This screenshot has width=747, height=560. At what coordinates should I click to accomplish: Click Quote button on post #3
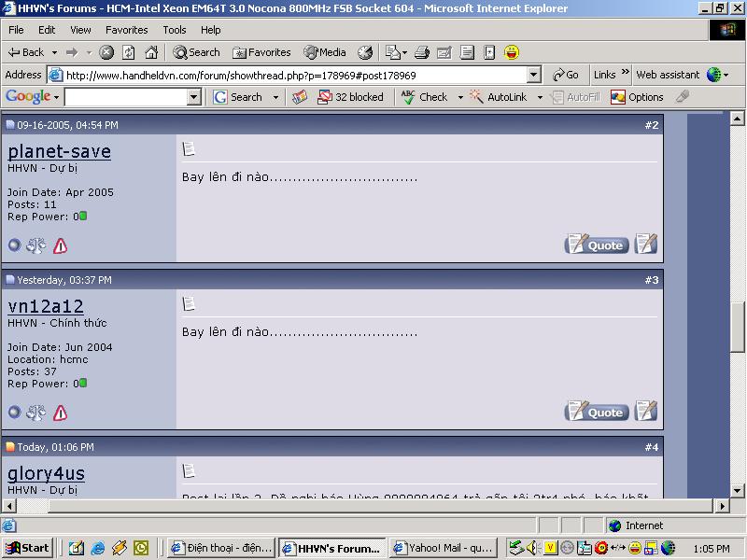pos(597,412)
